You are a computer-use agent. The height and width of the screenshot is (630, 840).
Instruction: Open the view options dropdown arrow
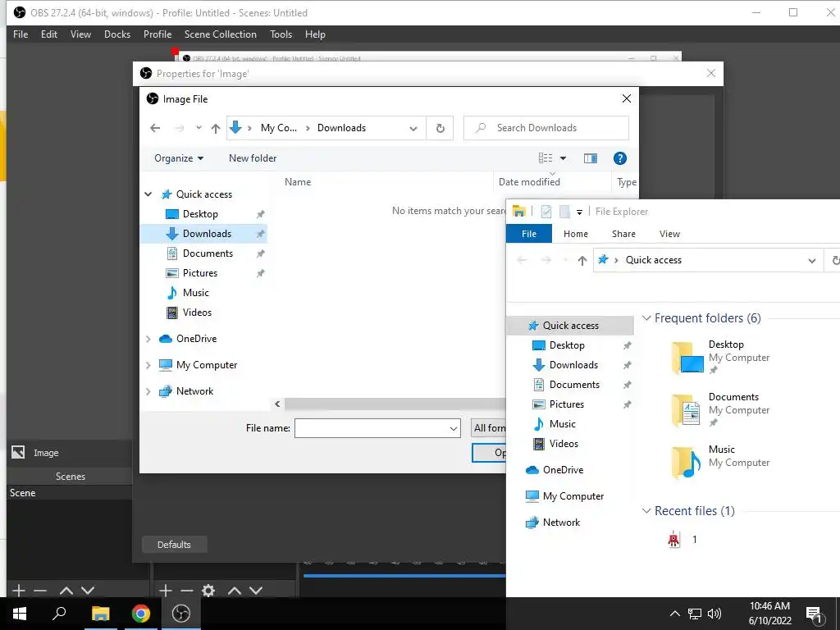pos(563,158)
